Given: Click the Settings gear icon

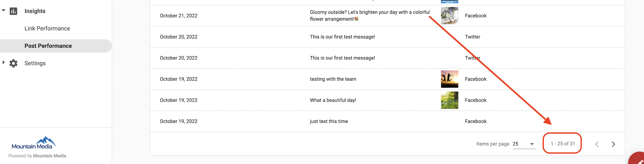Looking at the screenshot, I should tap(13, 63).
